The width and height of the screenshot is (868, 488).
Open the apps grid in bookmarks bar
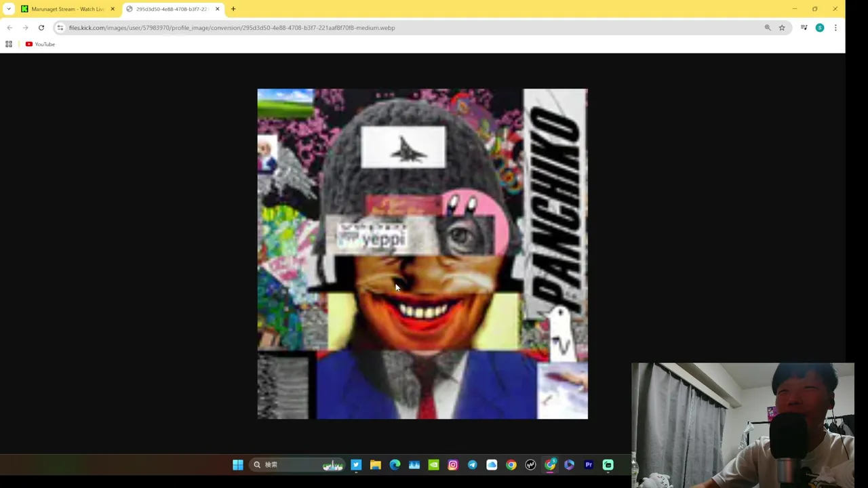point(9,44)
